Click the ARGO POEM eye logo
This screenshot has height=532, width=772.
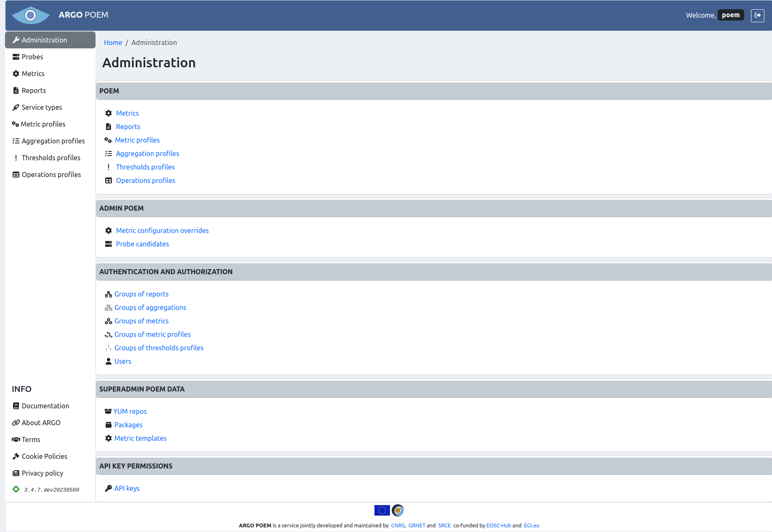point(30,16)
